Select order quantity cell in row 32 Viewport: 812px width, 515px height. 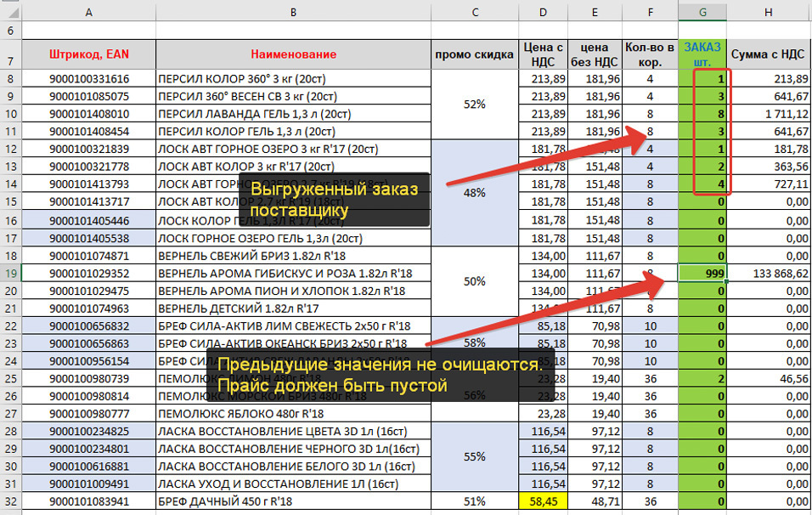click(702, 501)
